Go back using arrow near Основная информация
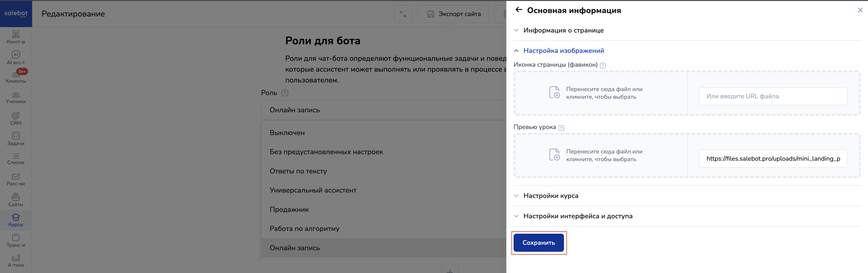 (519, 10)
